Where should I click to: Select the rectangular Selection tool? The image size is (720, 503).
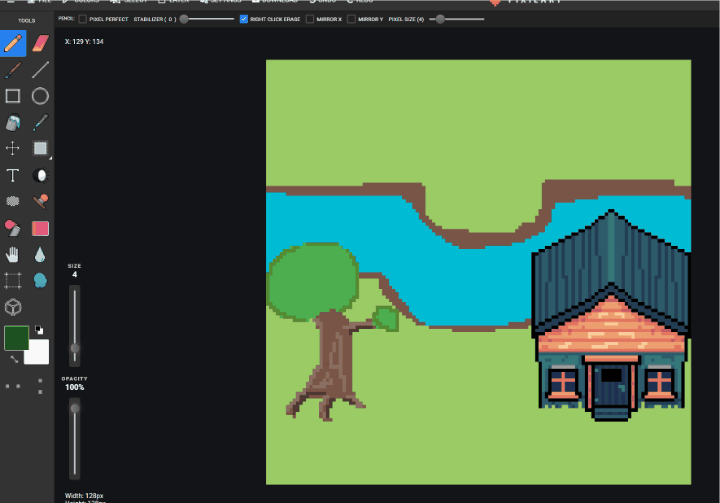pos(40,148)
